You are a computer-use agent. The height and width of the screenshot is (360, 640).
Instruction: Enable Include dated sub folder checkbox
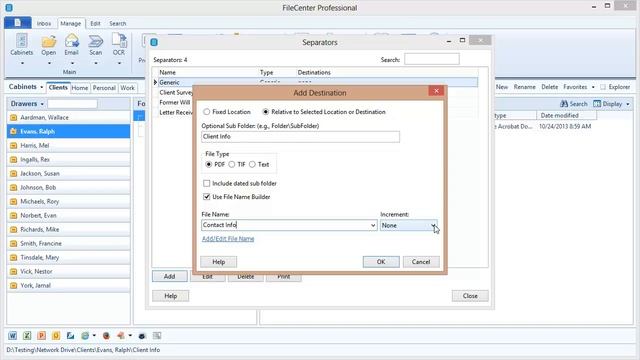pos(207,183)
